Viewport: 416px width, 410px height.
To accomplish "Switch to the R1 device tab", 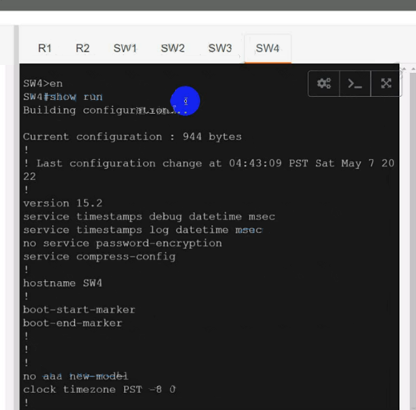I will tap(45, 48).
